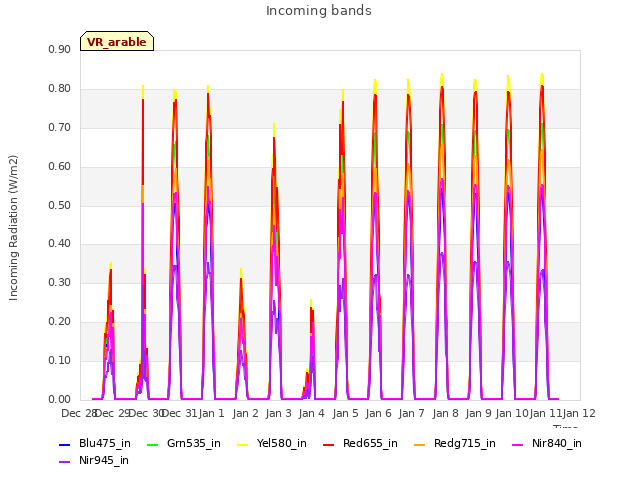
Task: Click the Jan 5 x-axis date label
Action: (345, 413)
